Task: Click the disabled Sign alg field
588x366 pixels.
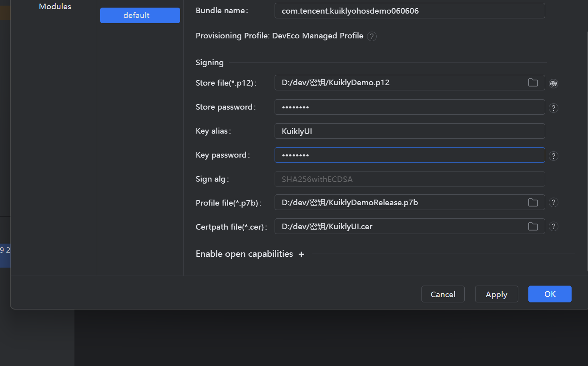Action: click(x=410, y=179)
